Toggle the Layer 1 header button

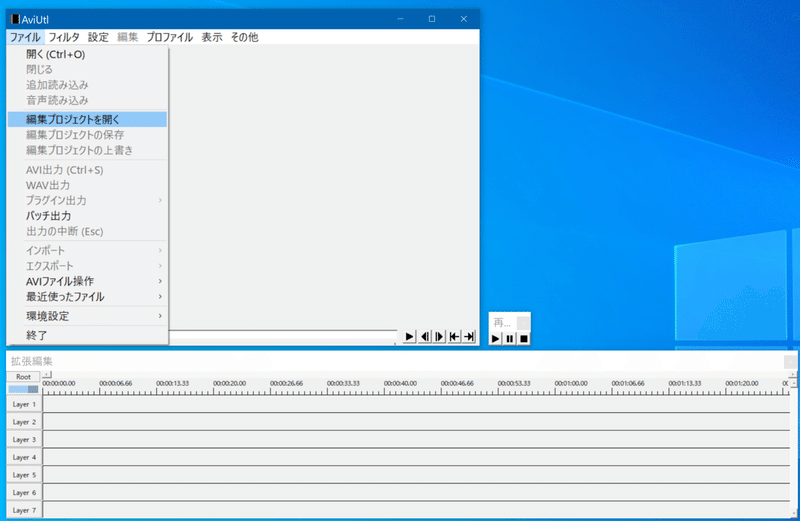click(24, 404)
